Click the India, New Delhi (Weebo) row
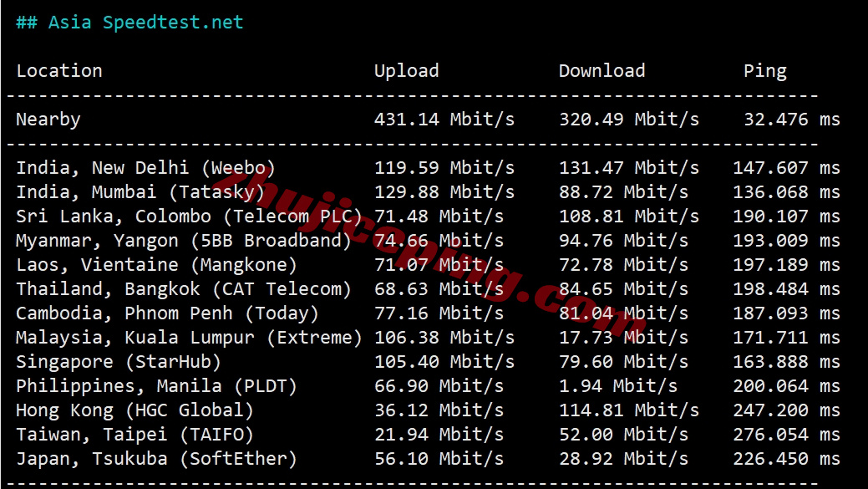The image size is (868, 489). (x=145, y=168)
